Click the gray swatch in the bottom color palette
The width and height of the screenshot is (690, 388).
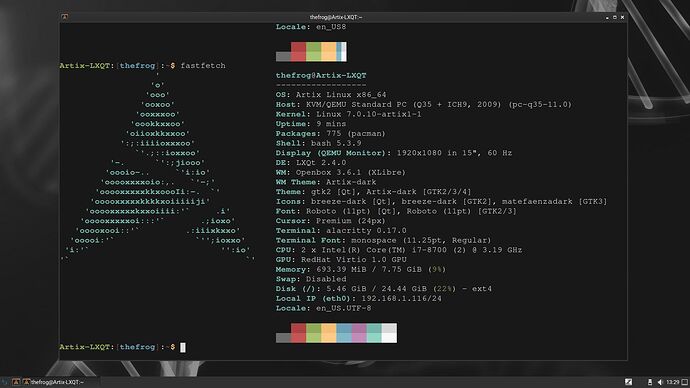tap(283, 338)
